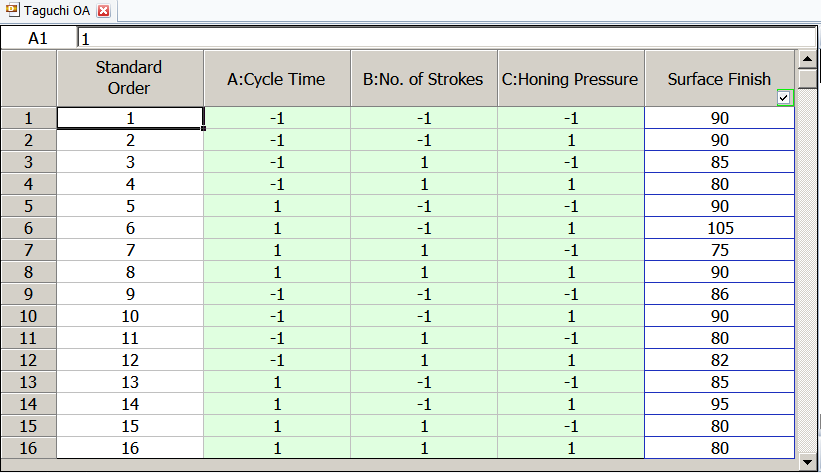Select the A:Cycle Time column header
Image resolution: width=821 pixels, height=473 pixels.
coord(277,78)
